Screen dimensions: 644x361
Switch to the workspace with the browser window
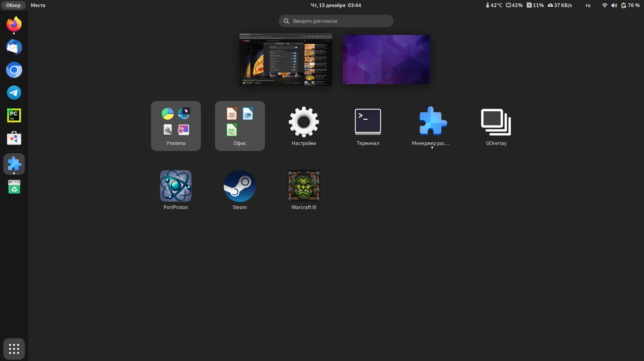click(286, 59)
